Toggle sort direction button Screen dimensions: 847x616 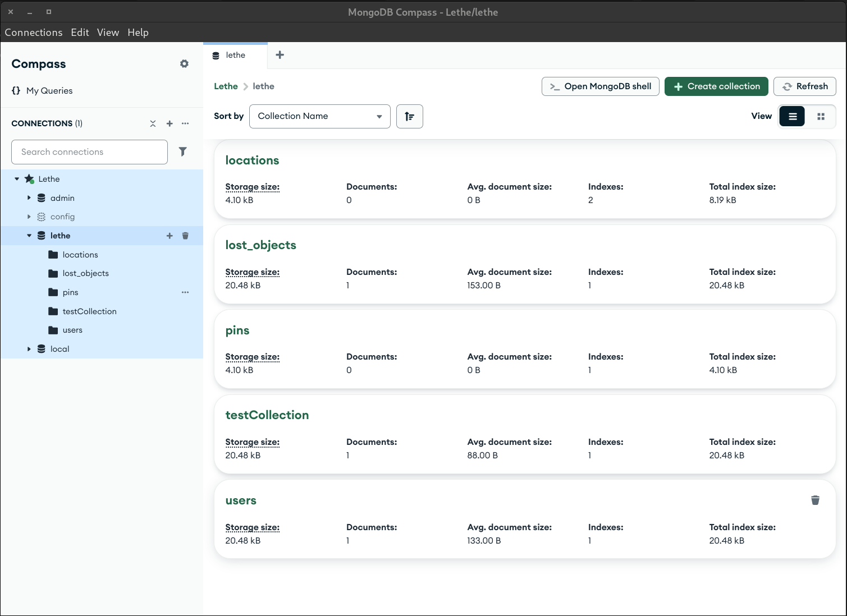[x=410, y=116]
